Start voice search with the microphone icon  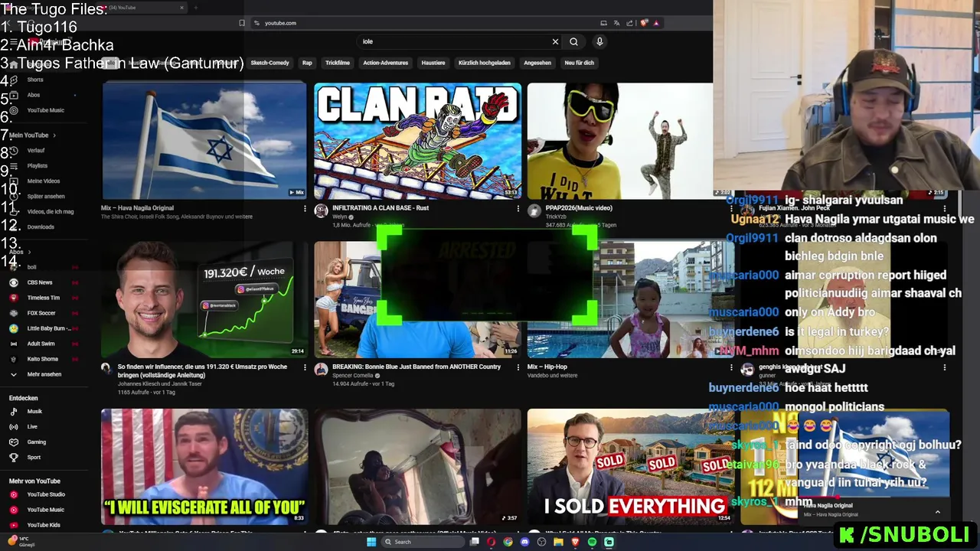point(599,41)
